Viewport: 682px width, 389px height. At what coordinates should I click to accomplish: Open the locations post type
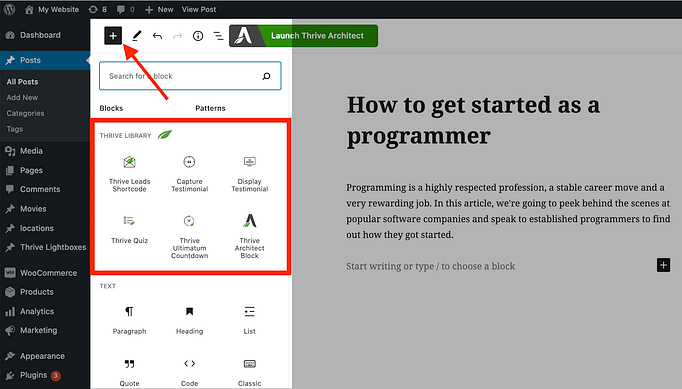pos(45,228)
